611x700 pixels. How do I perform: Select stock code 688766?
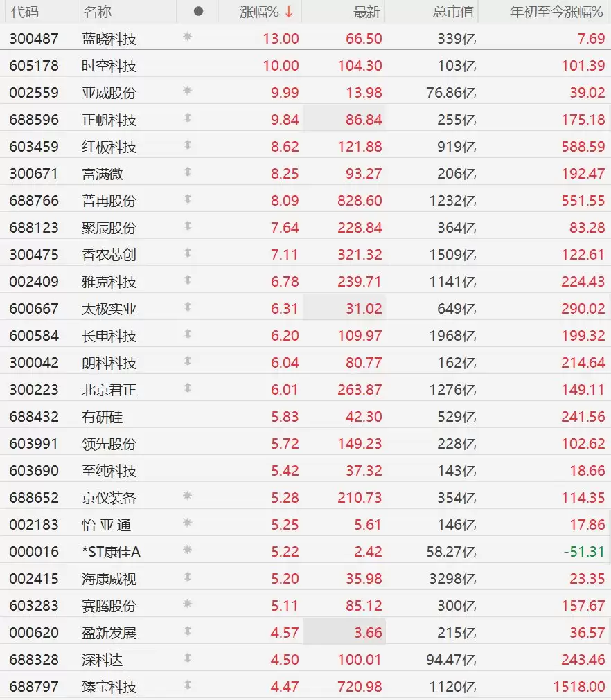click(34, 201)
